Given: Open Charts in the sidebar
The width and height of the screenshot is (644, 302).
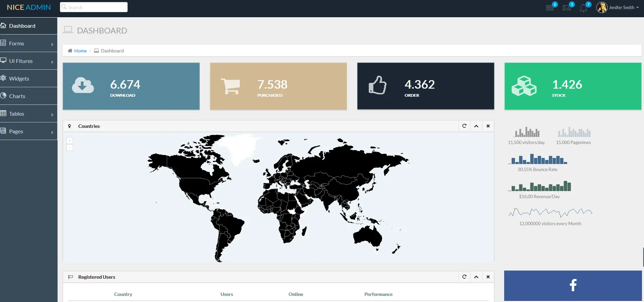Looking at the screenshot, I should pyautogui.click(x=28, y=96).
